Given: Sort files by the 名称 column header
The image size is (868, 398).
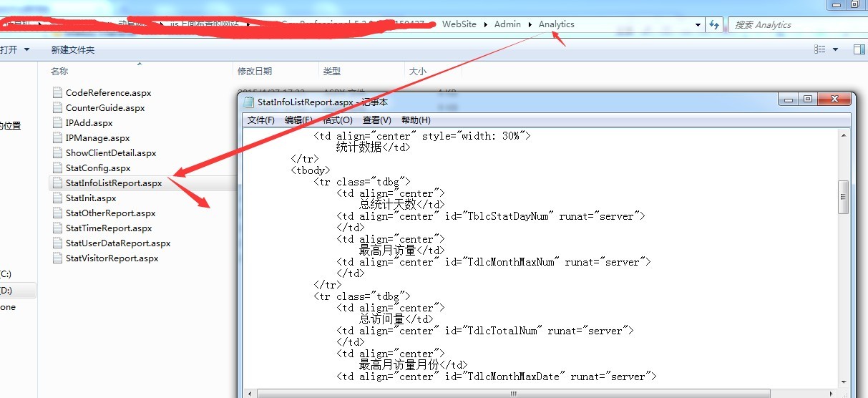Looking at the screenshot, I should pyautogui.click(x=59, y=71).
